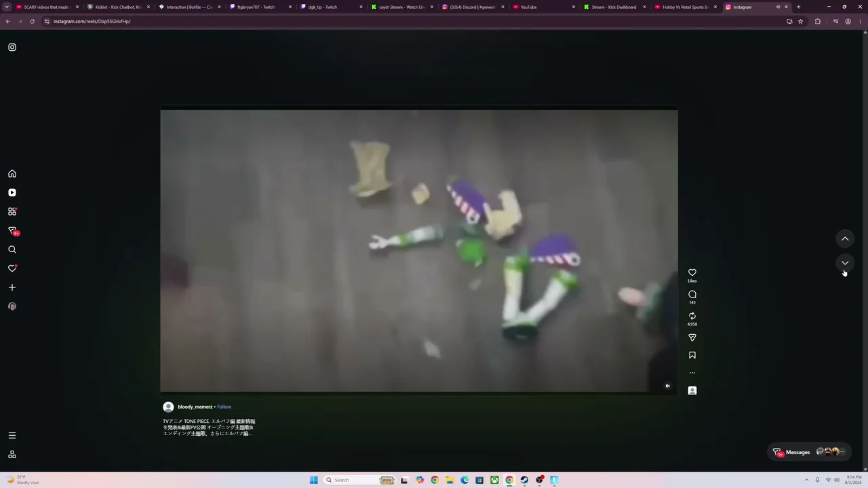
Task: Open the browser extensions puzzle icon
Action: click(x=818, y=21)
